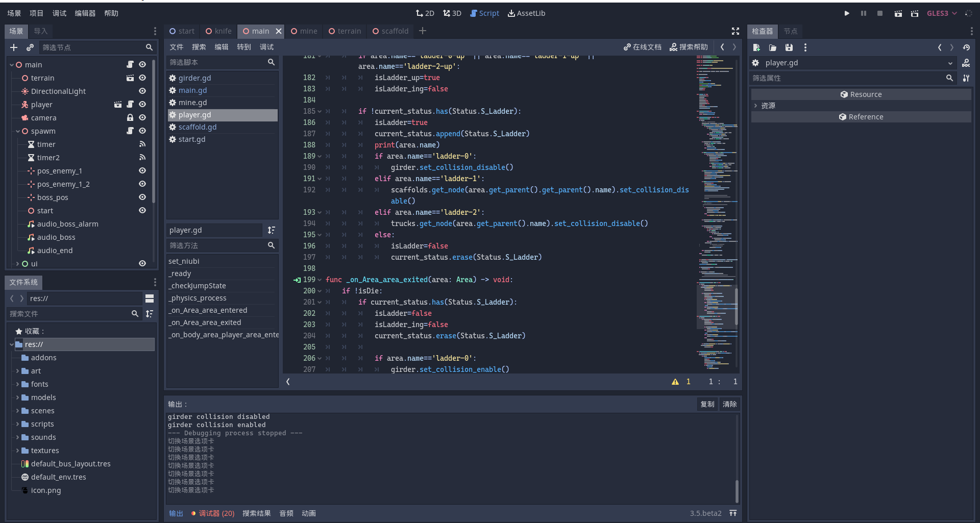The height and width of the screenshot is (523, 980).
Task: Toggle visibility of the player node
Action: [x=142, y=105]
